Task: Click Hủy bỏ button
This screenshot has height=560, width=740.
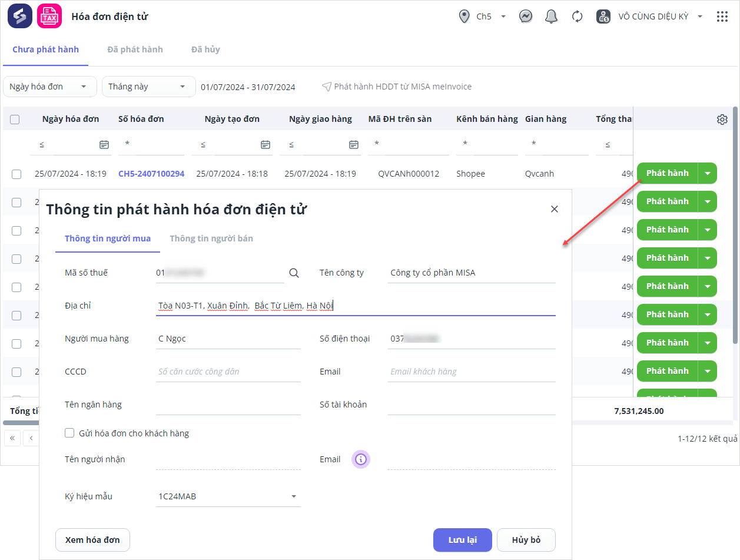Action: point(526,540)
